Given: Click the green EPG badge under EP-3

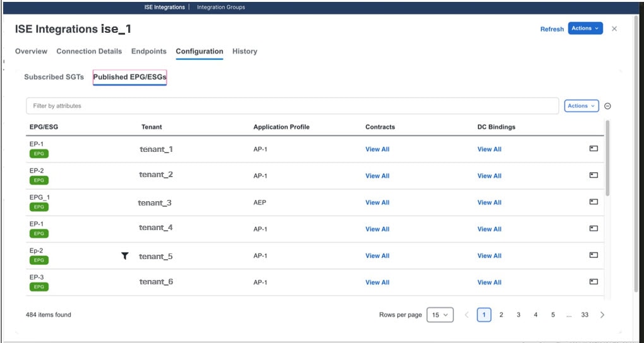Looking at the screenshot, I should click(x=39, y=287).
